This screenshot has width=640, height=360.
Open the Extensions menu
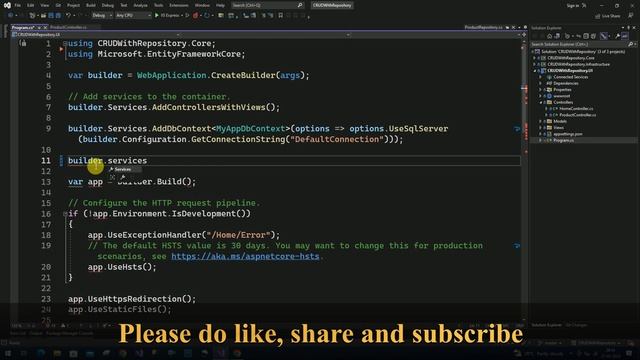pyautogui.click(x=179, y=5)
